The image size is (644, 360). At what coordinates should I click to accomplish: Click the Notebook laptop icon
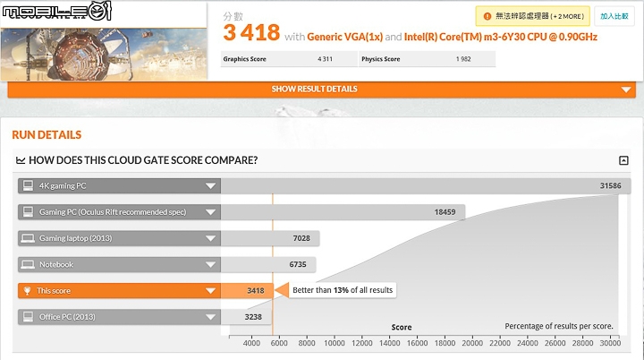pyautogui.click(x=28, y=264)
